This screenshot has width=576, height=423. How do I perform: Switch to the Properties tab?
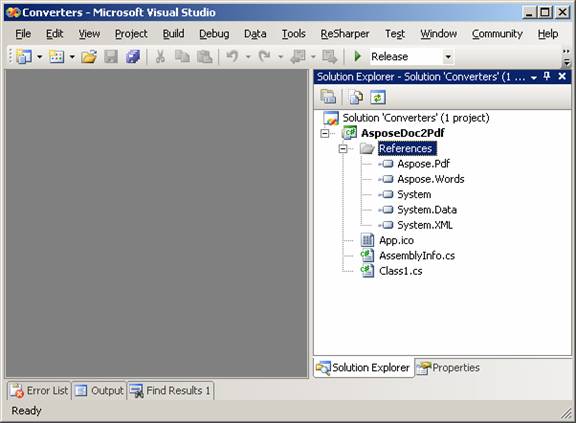pos(448,368)
